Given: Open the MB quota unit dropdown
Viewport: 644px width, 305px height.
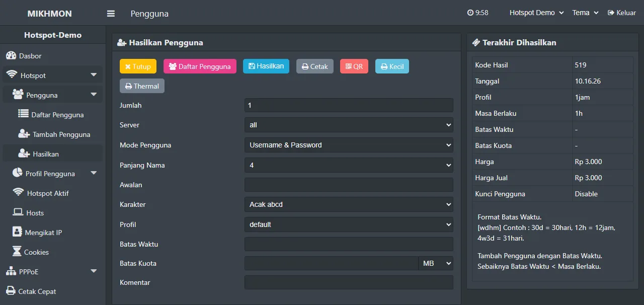Looking at the screenshot, I should pyautogui.click(x=436, y=263).
